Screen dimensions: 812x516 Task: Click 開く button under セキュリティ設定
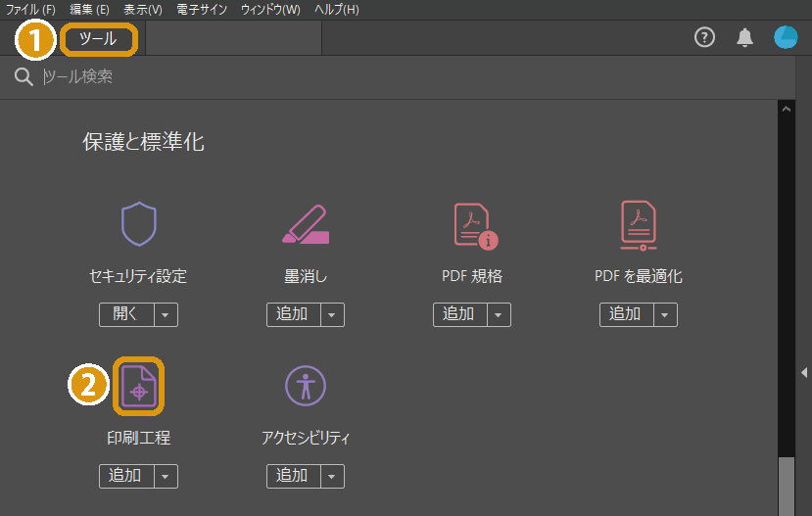tap(126, 314)
